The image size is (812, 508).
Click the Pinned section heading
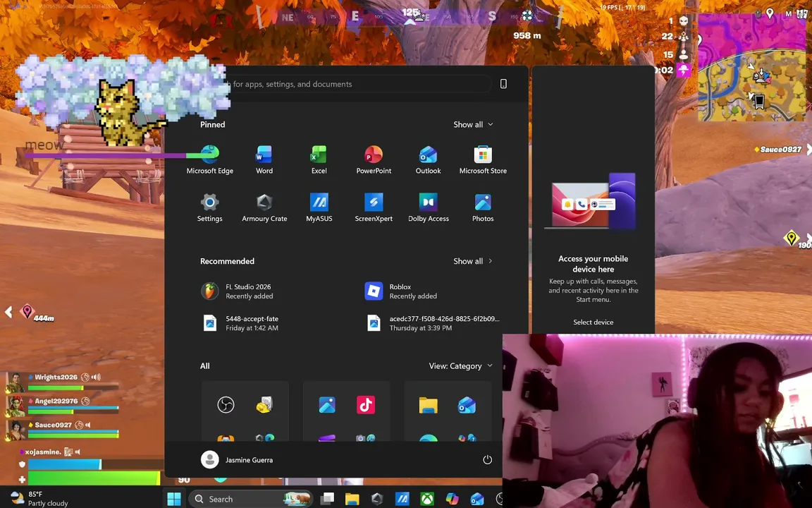tap(212, 124)
